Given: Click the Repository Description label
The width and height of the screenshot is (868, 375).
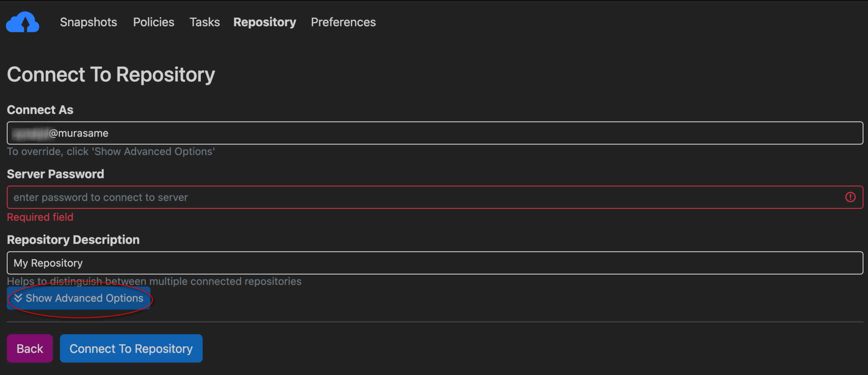Looking at the screenshot, I should coord(73,240).
